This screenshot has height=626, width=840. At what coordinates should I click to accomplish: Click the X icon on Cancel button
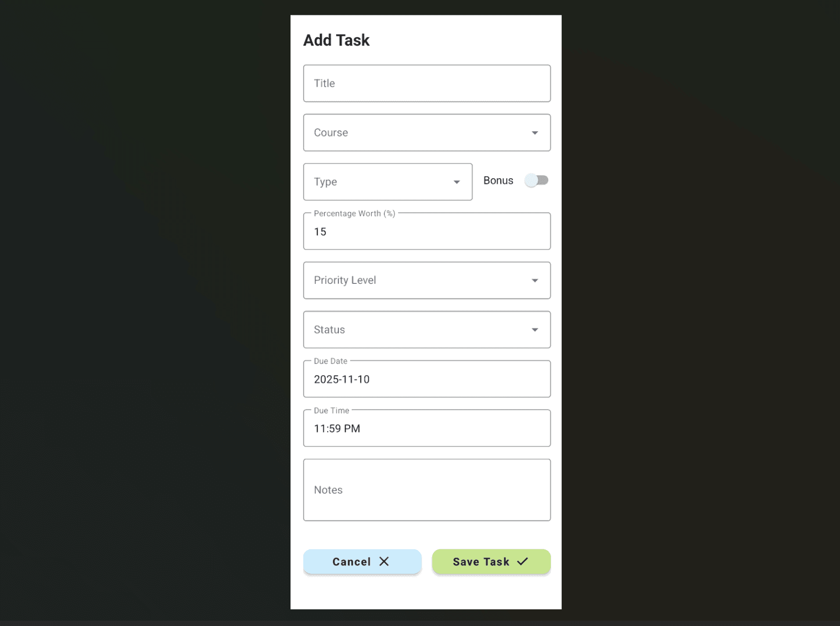point(384,562)
